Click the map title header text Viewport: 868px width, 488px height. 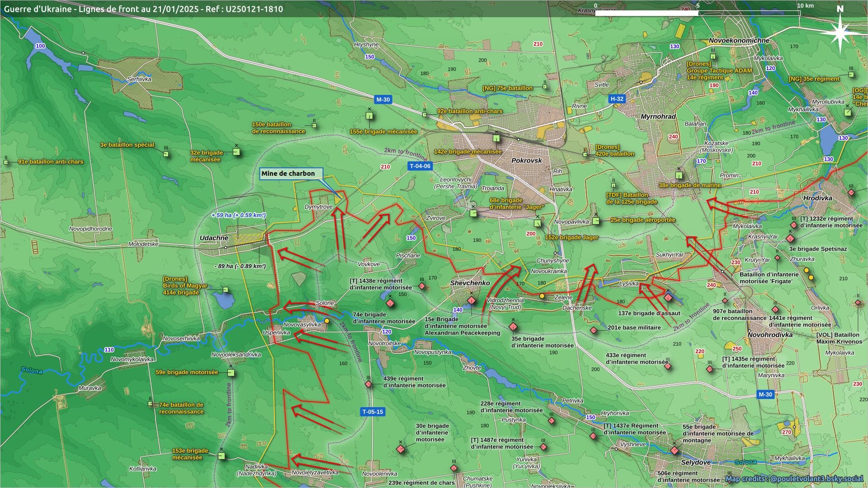click(144, 9)
